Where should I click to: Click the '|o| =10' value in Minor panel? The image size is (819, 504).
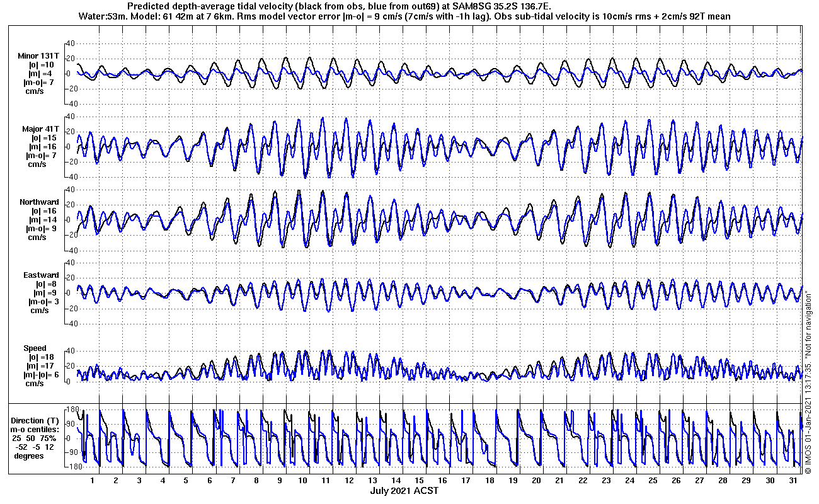click(42, 65)
